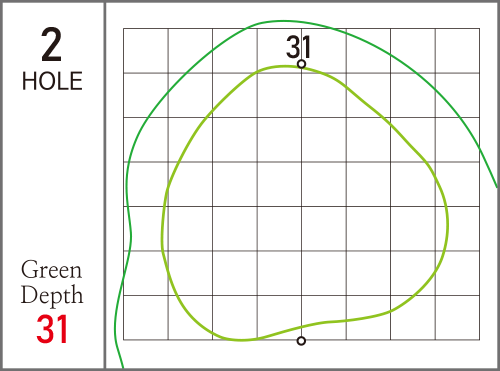Select the black 31 label above the green
The image size is (500, 371).
point(299,47)
